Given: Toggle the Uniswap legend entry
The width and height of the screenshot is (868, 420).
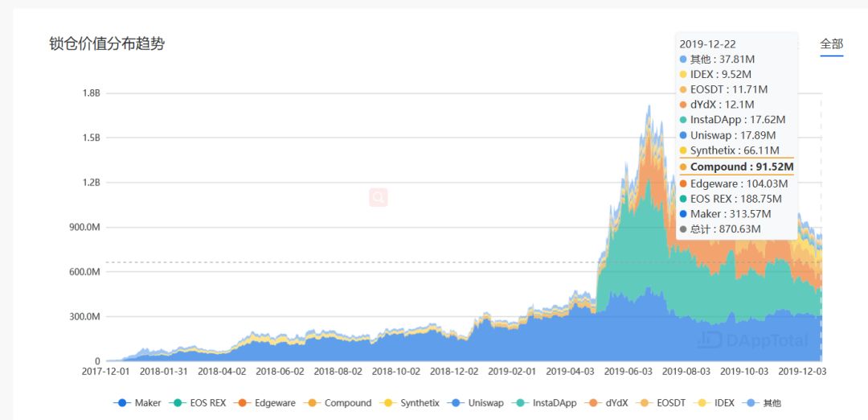Looking at the screenshot, I should point(476,403).
